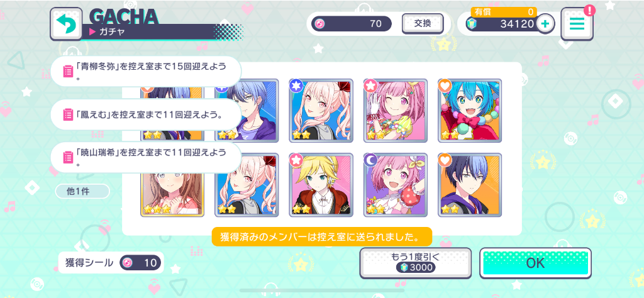This screenshot has height=298, width=644.
Task: Tap mission icon for 鳳えむ notification
Action: click(x=68, y=114)
